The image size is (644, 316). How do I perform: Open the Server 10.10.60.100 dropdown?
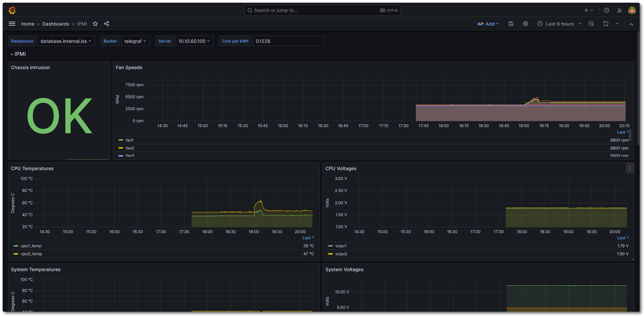pyautogui.click(x=194, y=41)
